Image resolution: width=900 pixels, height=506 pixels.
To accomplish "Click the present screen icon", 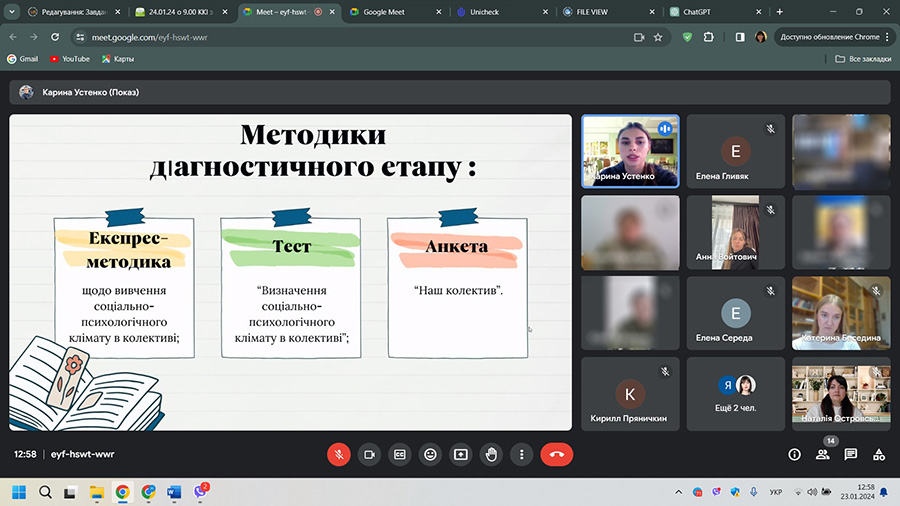I will tap(461, 454).
